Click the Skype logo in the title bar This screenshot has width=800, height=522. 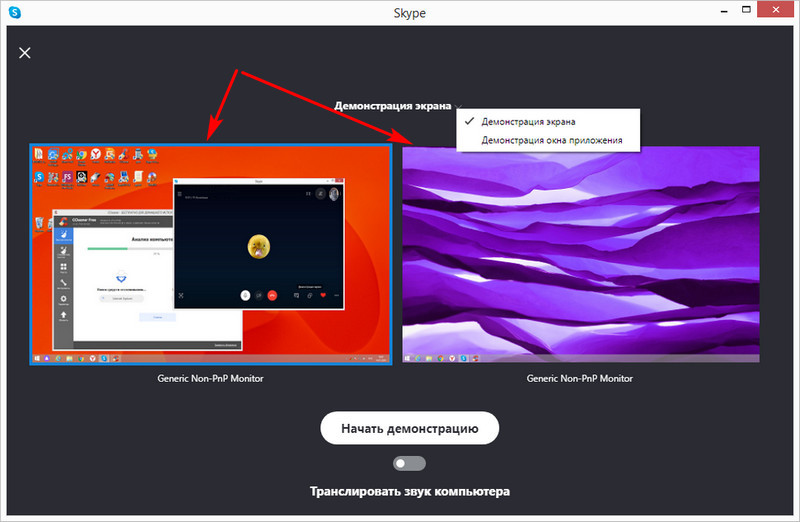[15, 12]
